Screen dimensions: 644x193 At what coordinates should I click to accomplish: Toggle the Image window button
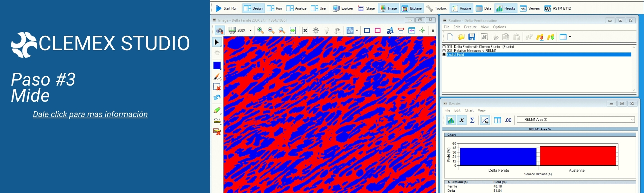pos(389,8)
